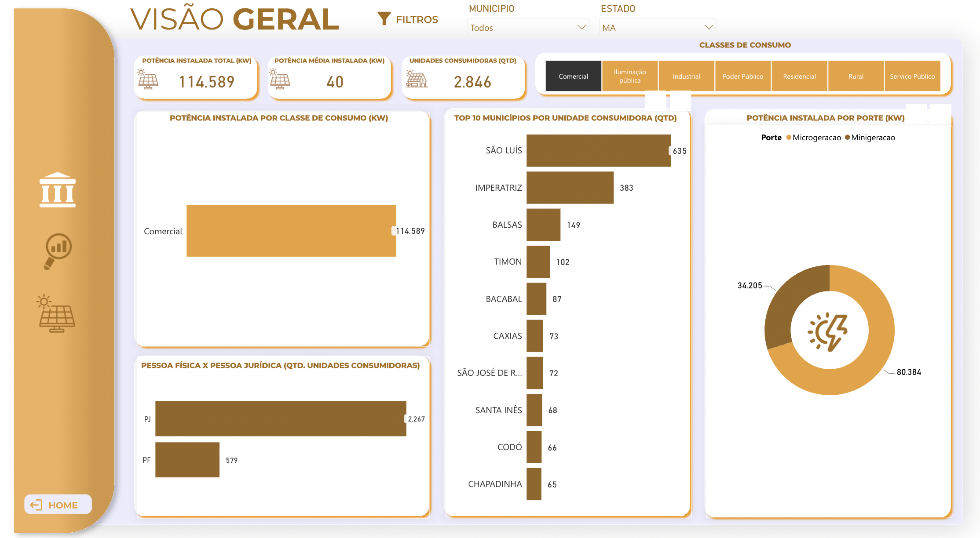Select the Rural class tab
This screenshot has width=980, height=538.
point(855,76)
